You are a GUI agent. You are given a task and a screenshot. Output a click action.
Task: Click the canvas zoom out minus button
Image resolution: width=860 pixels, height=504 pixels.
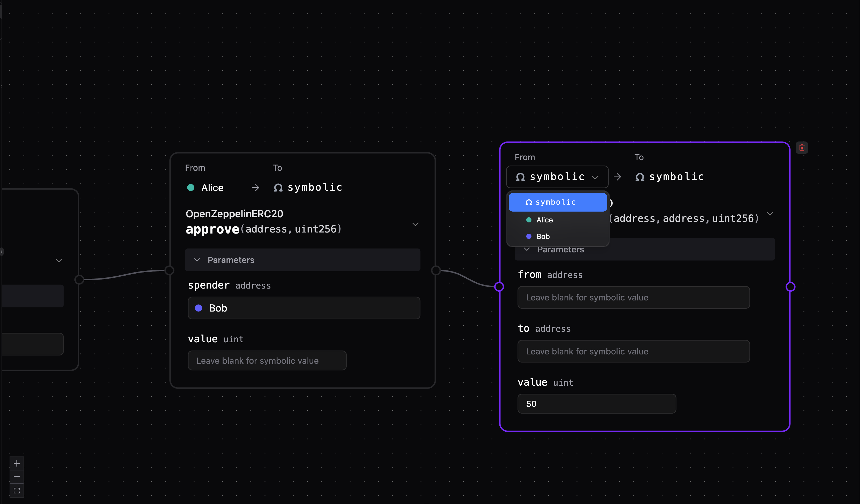(17, 477)
